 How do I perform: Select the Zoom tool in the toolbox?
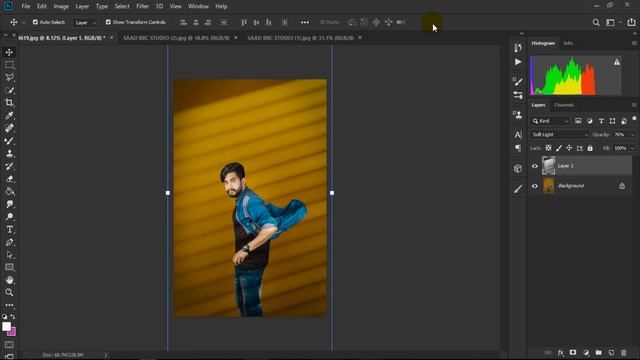pos(9,292)
